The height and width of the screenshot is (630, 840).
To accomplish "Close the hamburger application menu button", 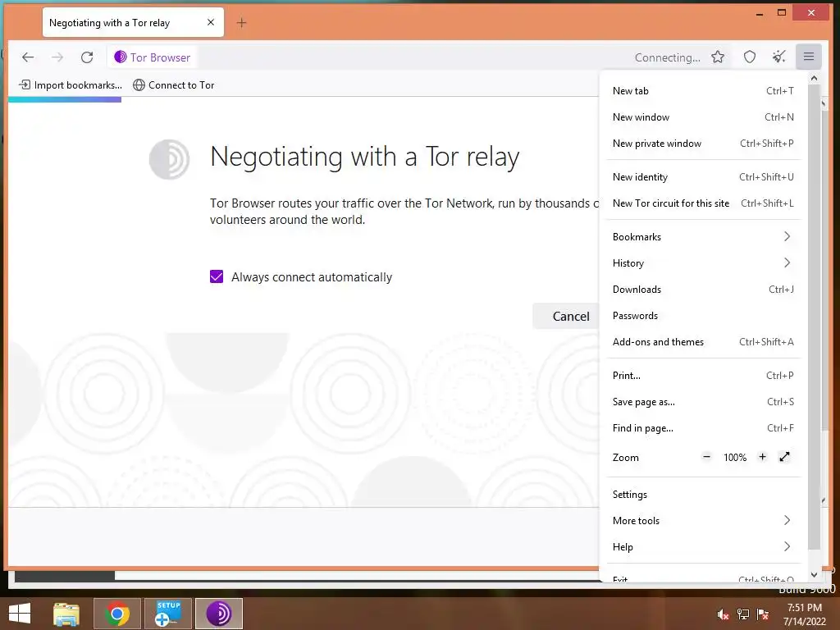I will [808, 57].
